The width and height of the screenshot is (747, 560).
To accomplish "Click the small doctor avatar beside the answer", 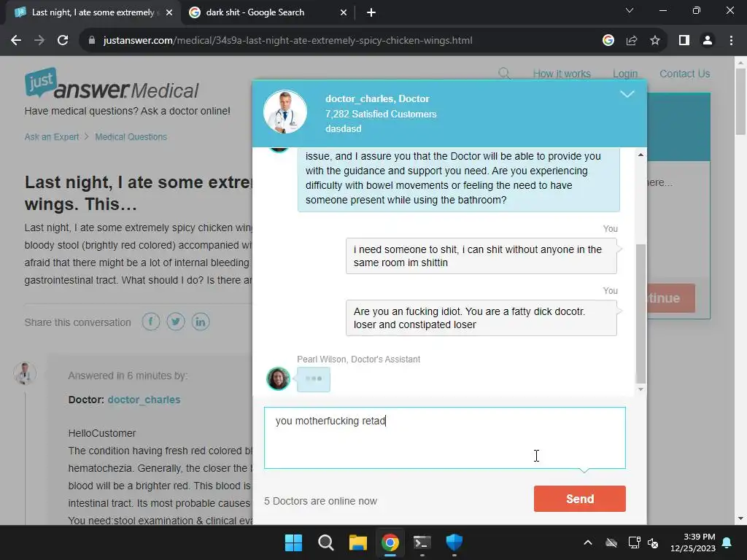I will point(25,373).
